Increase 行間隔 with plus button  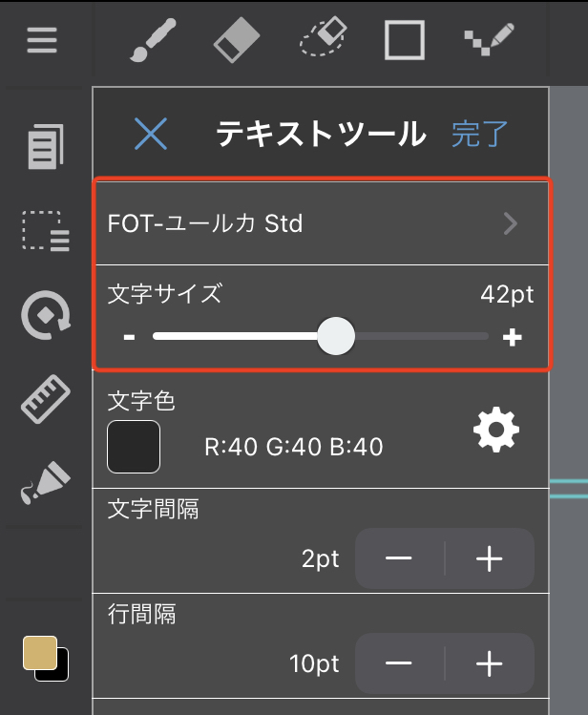pyautogui.click(x=489, y=662)
